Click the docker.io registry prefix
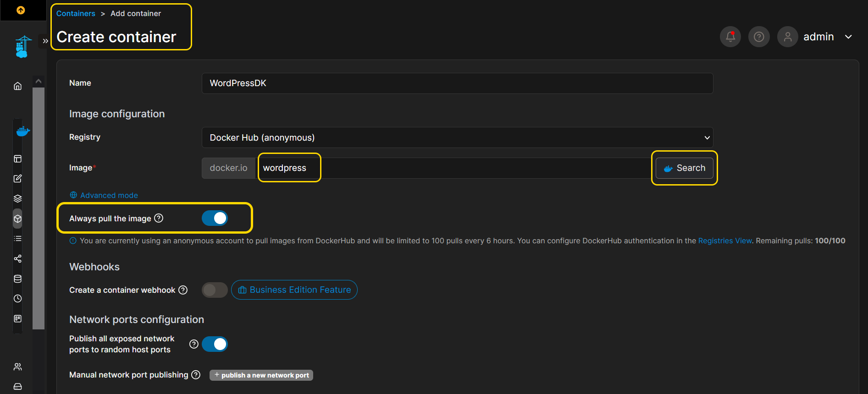The image size is (868, 394). (228, 168)
